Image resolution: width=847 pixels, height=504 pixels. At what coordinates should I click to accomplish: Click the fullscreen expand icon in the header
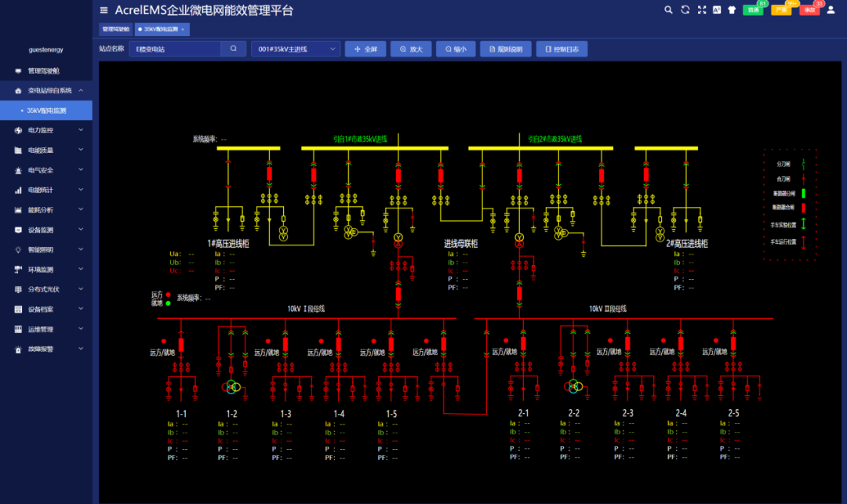[x=701, y=9]
